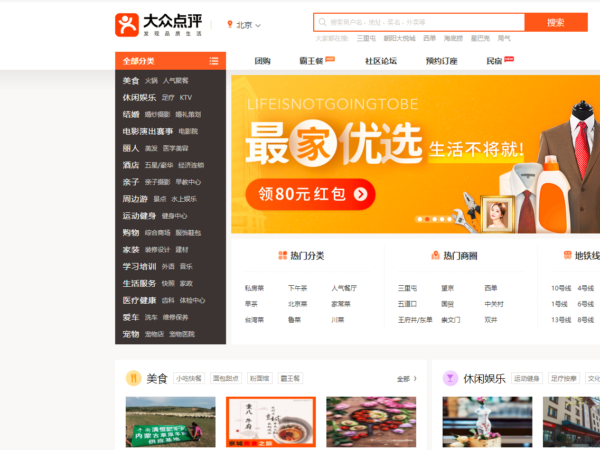The width and height of the screenshot is (600, 450).
Task: Click 宠物 in sidebar
Action: pos(131,334)
